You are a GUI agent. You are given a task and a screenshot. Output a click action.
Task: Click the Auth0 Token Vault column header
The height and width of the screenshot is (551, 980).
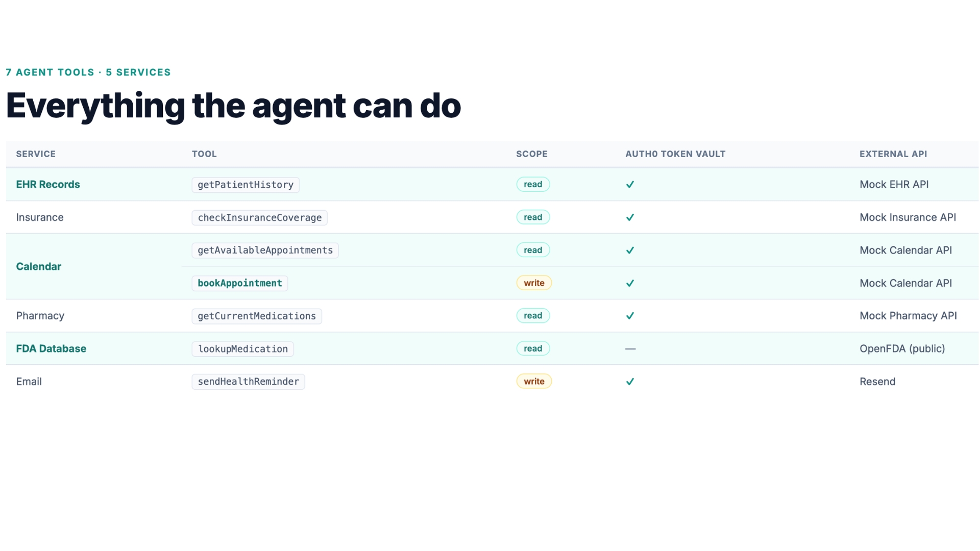pos(675,154)
